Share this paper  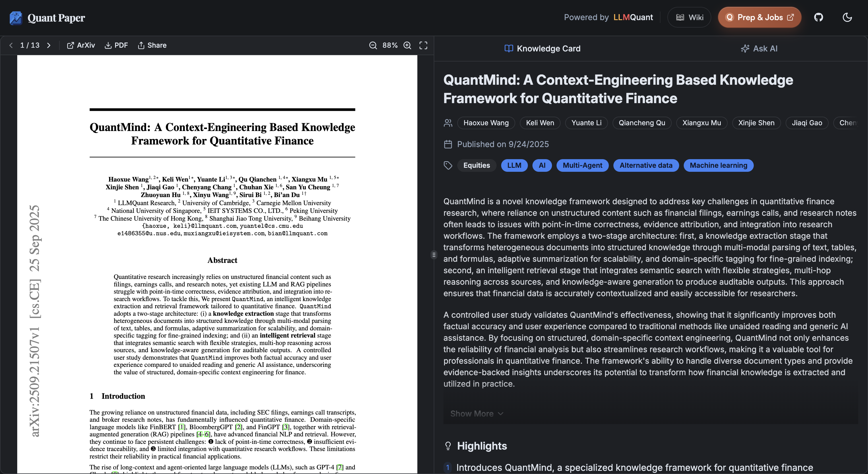152,45
